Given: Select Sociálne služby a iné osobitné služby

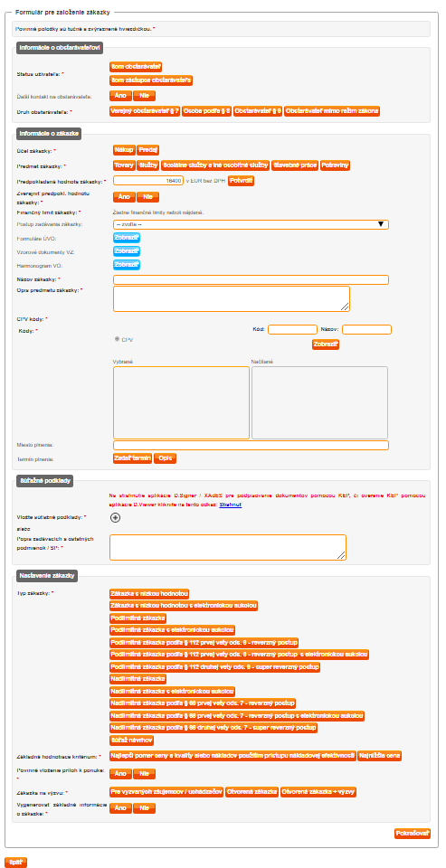Looking at the screenshot, I should coord(216,165).
